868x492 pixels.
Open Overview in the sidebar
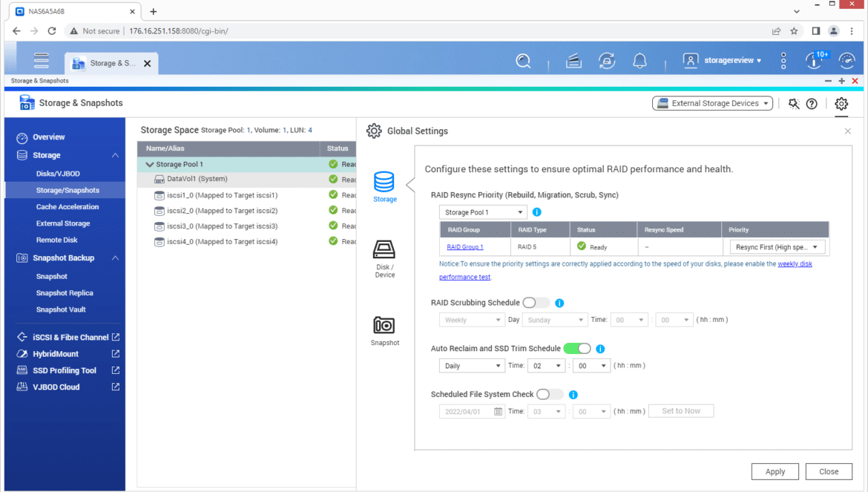[x=48, y=137]
